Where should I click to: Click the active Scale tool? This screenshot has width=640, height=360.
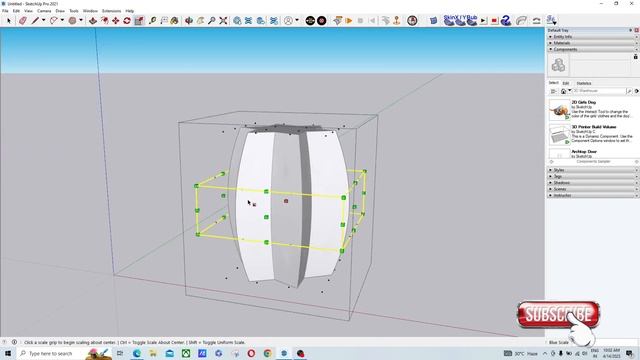pyautogui.click(x=139, y=20)
